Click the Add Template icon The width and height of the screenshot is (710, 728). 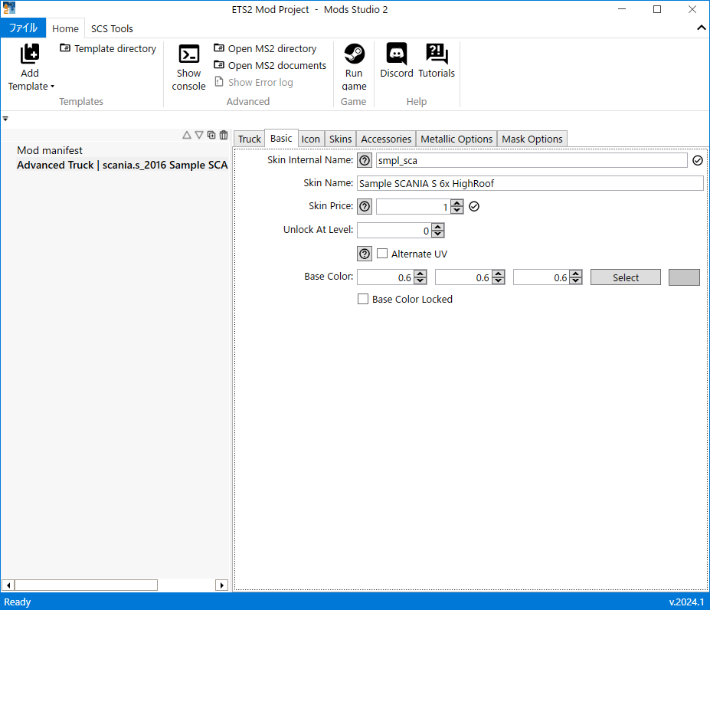[30, 54]
